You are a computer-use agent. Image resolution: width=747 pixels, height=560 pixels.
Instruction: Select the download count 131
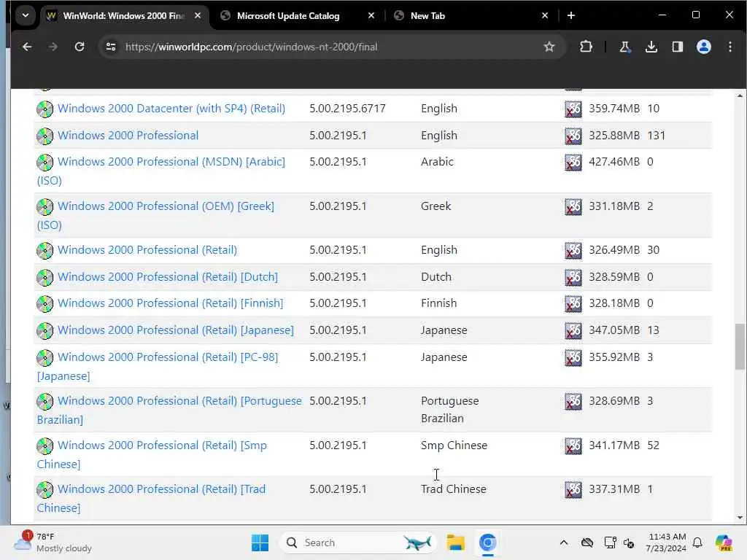click(x=656, y=135)
